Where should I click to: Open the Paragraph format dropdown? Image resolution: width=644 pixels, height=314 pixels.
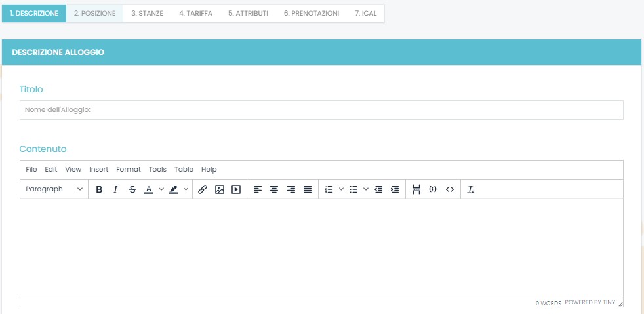54,189
